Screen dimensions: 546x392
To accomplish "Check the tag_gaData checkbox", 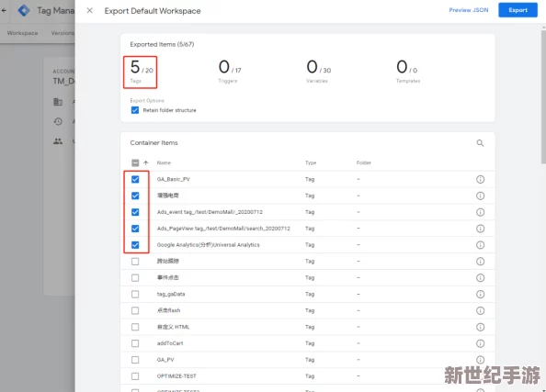I will coord(135,295).
